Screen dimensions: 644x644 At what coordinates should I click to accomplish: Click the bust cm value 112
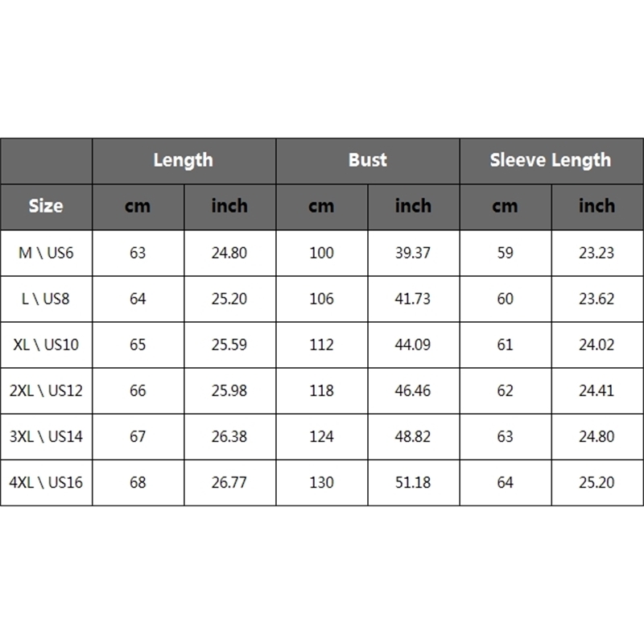321,345
